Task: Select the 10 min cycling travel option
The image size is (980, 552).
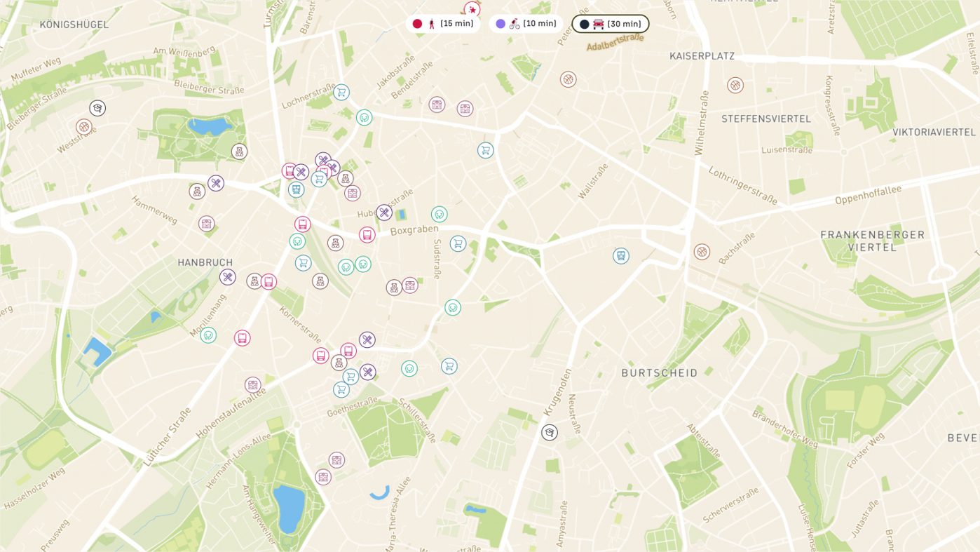Action: [x=526, y=24]
